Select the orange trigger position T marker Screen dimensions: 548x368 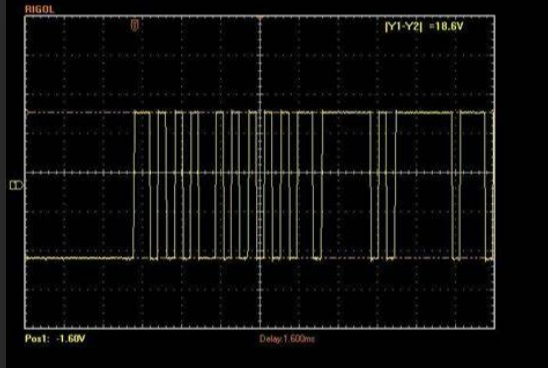(135, 25)
